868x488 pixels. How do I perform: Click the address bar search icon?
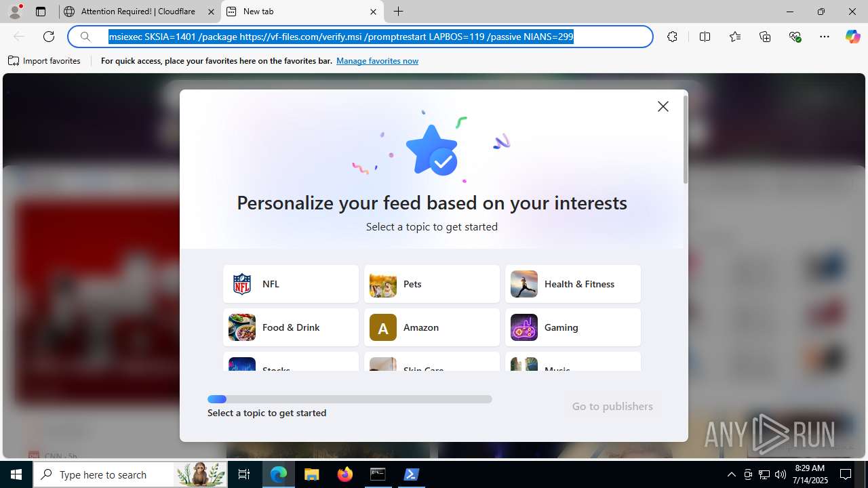click(85, 37)
